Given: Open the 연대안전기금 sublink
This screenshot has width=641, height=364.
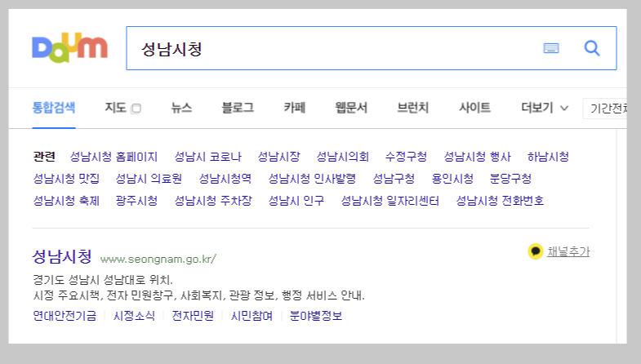Looking at the screenshot, I should tap(65, 316).
